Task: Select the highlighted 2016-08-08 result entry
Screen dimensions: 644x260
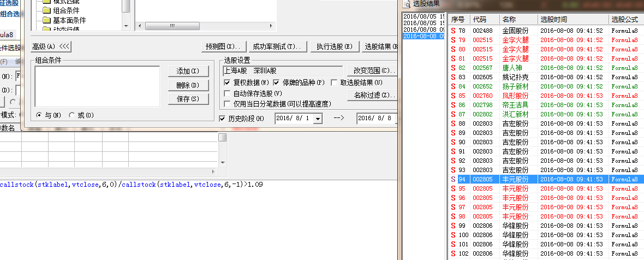Action: coord(424,36)
